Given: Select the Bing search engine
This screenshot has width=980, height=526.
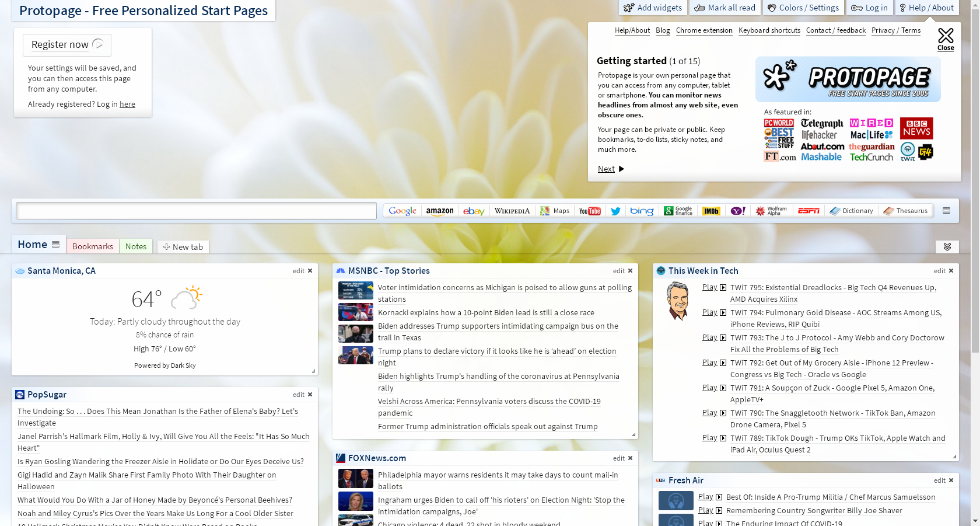Looking at the screenshot, I should pos(642,211).
